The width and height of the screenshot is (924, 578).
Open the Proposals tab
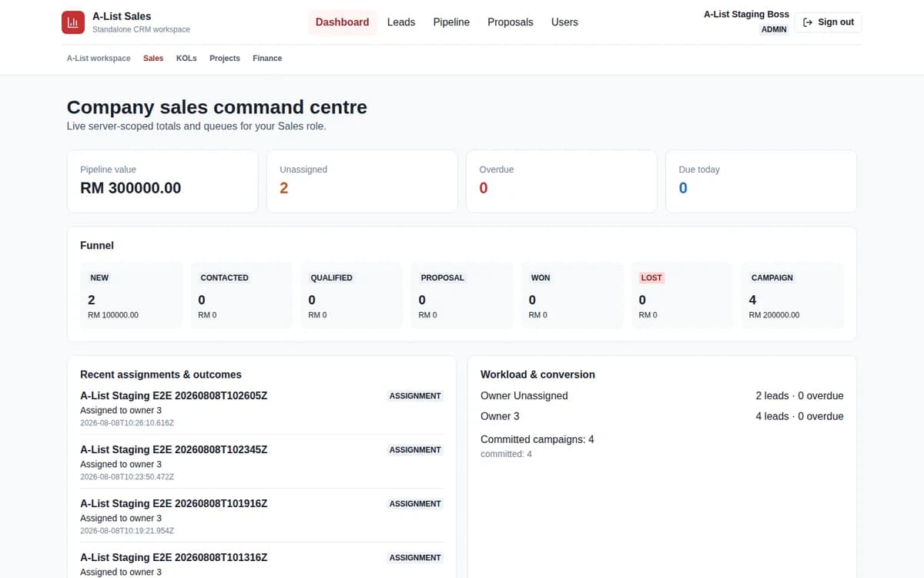[511, 22]
